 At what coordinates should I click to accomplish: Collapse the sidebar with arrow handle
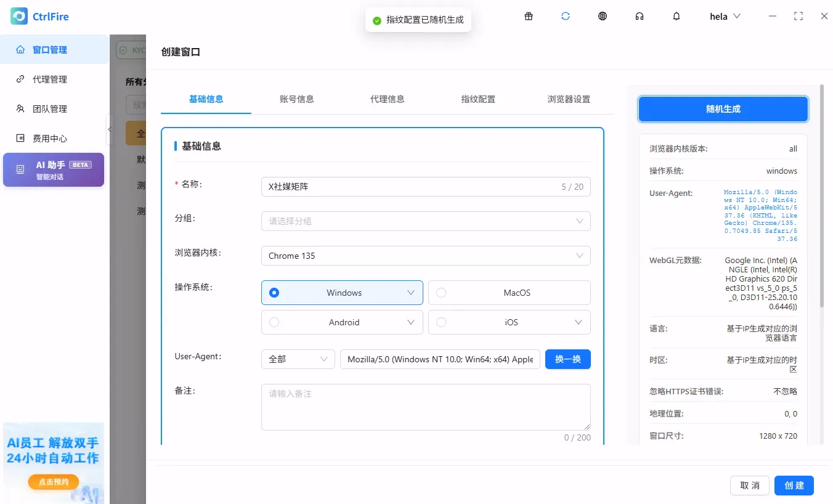(x=110, y=129)
